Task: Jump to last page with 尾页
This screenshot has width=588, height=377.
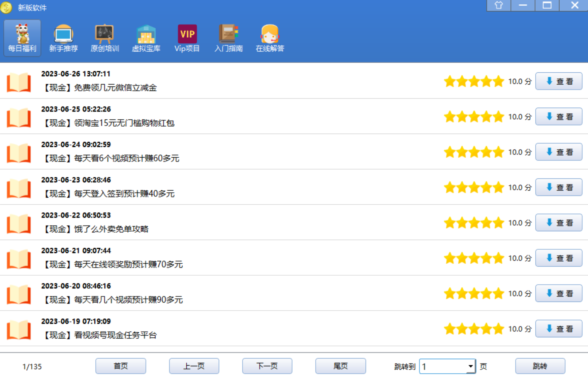Action: pos(340,366)
